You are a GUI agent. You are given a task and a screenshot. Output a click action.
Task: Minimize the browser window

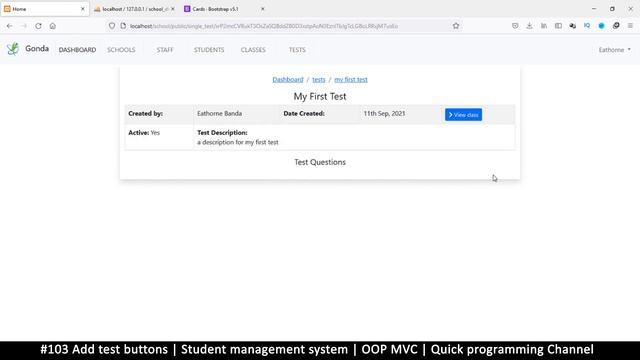(594, 9)
